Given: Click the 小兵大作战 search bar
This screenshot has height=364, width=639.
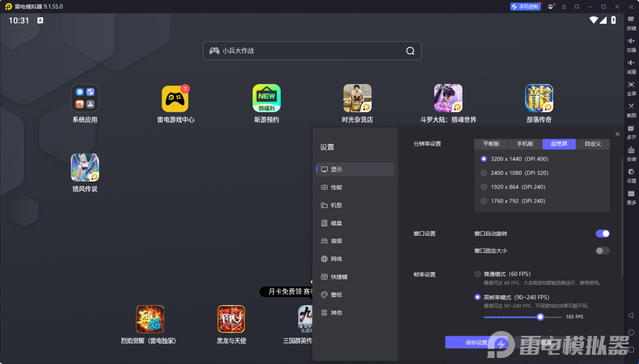Looking at the screenshot, I should [x=311, y=50].
